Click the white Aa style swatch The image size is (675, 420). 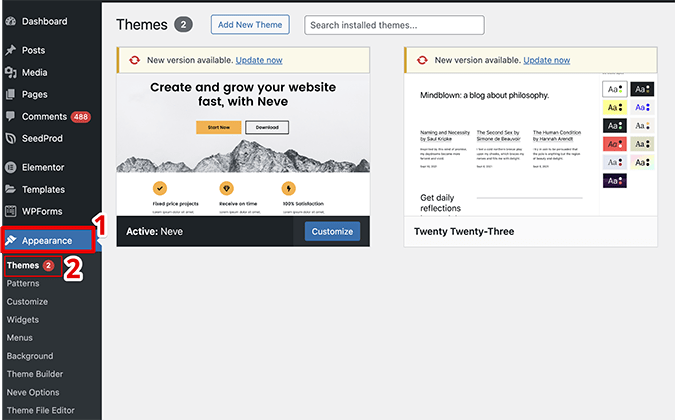coord(615,89)
